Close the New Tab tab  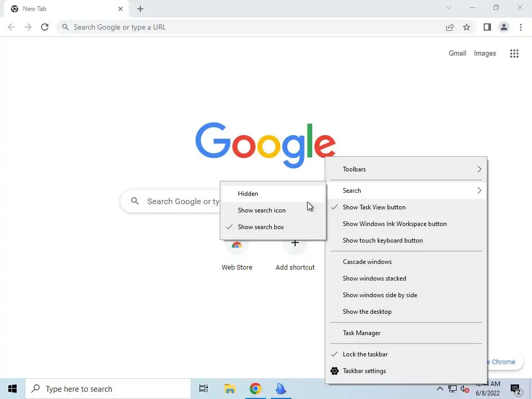tap(121, 9)
